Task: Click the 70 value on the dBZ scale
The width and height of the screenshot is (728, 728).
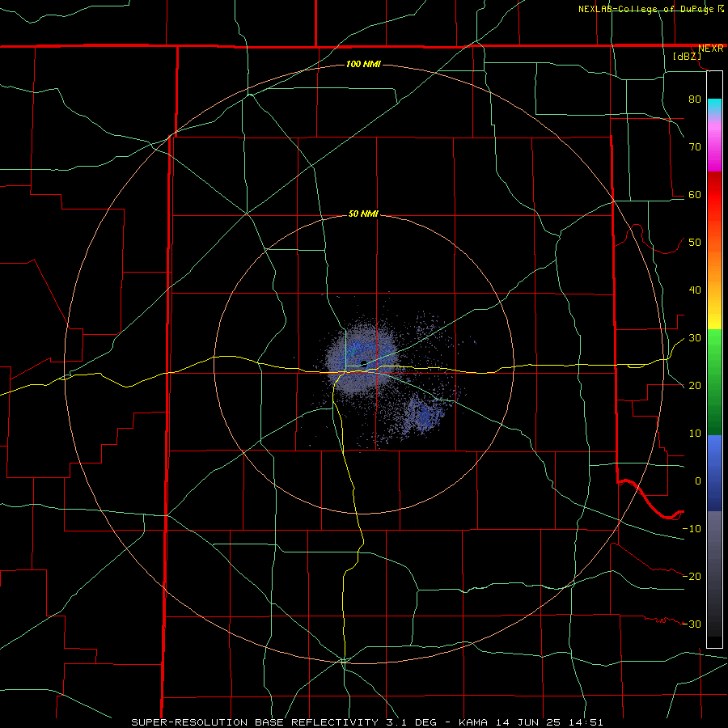Action: (695, 146)
